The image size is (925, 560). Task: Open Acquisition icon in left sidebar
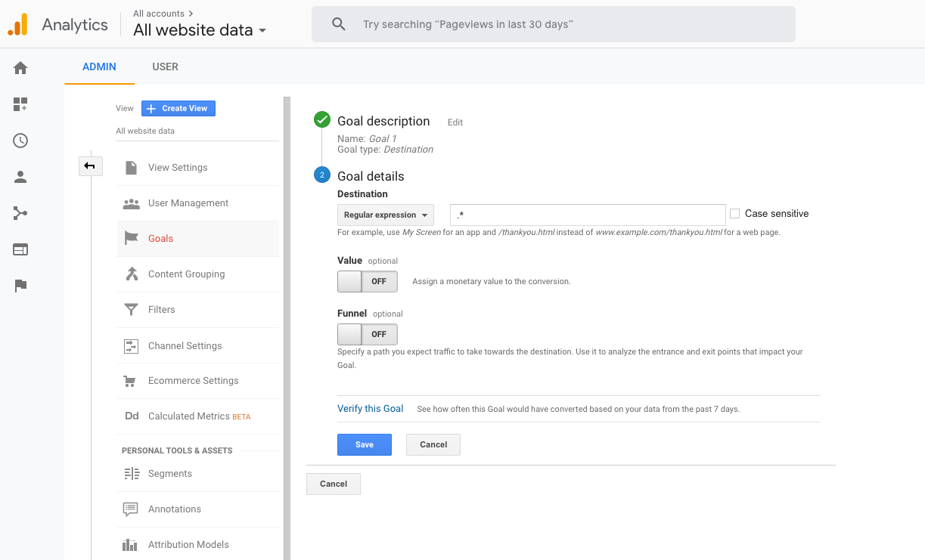[x=20, y=213]
